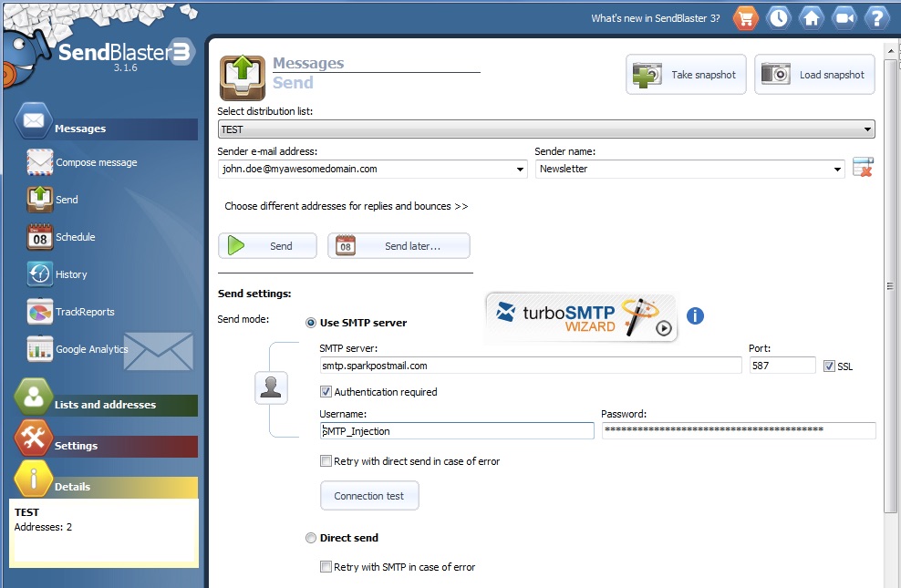Viewport: 901px width, 588px height.
Task: Click the SMTP account profile icon
Action: click(271, 387)
